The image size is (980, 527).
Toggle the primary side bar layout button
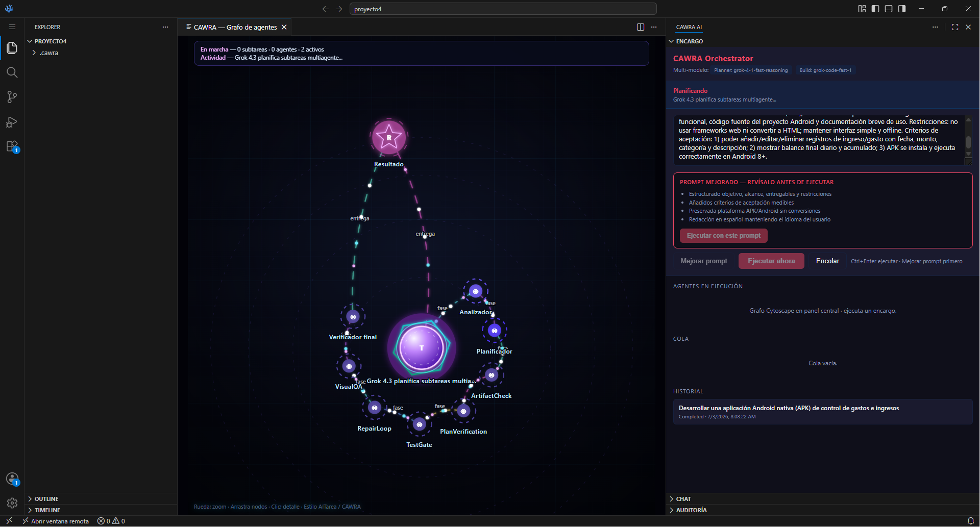click(875, 9)
